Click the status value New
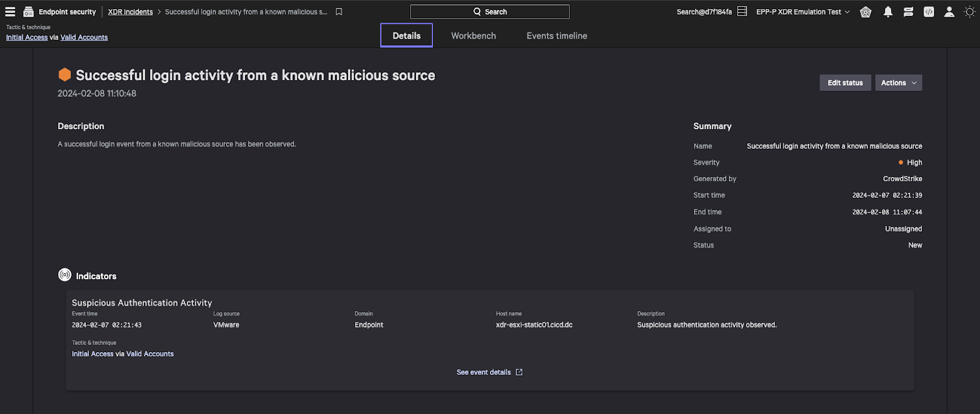 tap(915, 245)
